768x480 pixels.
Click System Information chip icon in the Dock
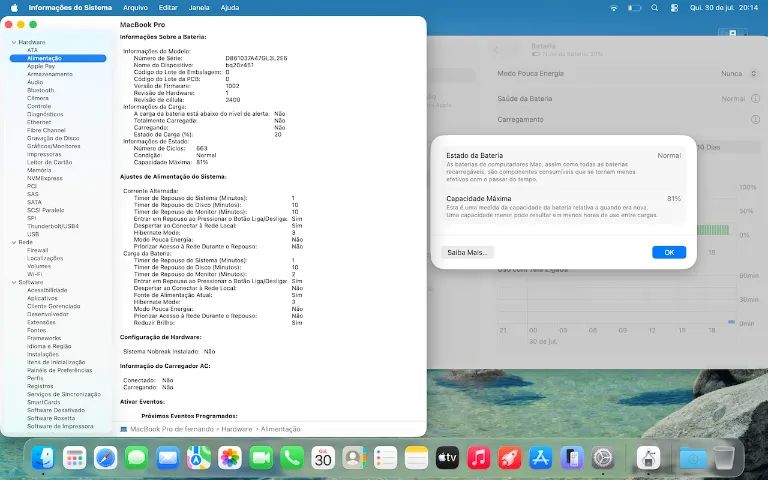tap(648, 458)
